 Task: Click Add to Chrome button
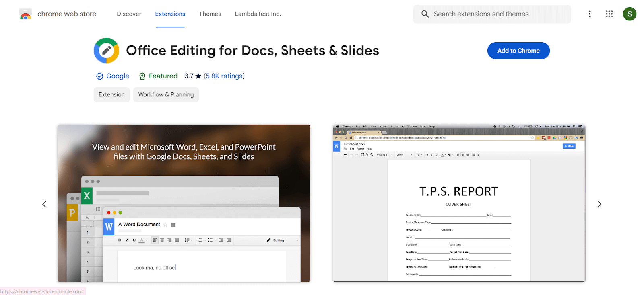[x=518, y=51]
